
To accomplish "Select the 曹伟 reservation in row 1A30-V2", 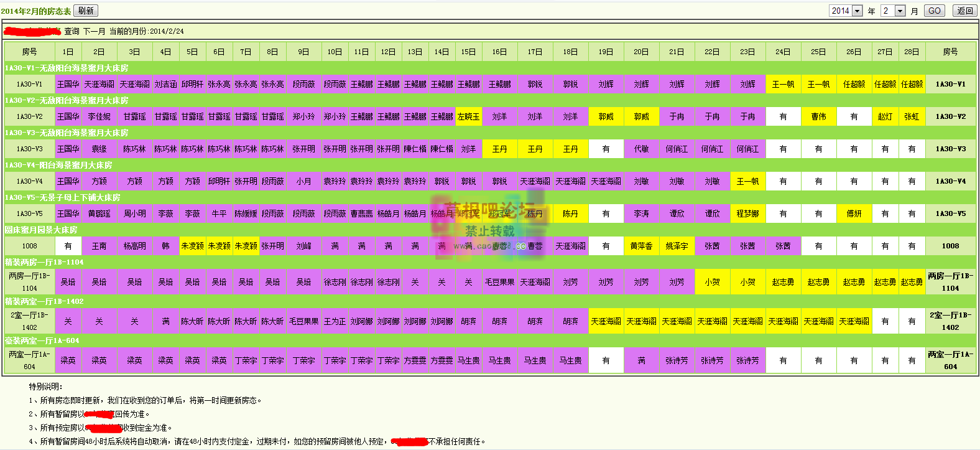I will point(818,116).
